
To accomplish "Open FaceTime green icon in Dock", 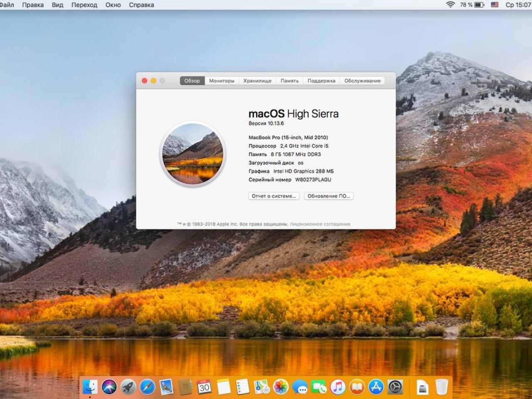I will 319,387.
